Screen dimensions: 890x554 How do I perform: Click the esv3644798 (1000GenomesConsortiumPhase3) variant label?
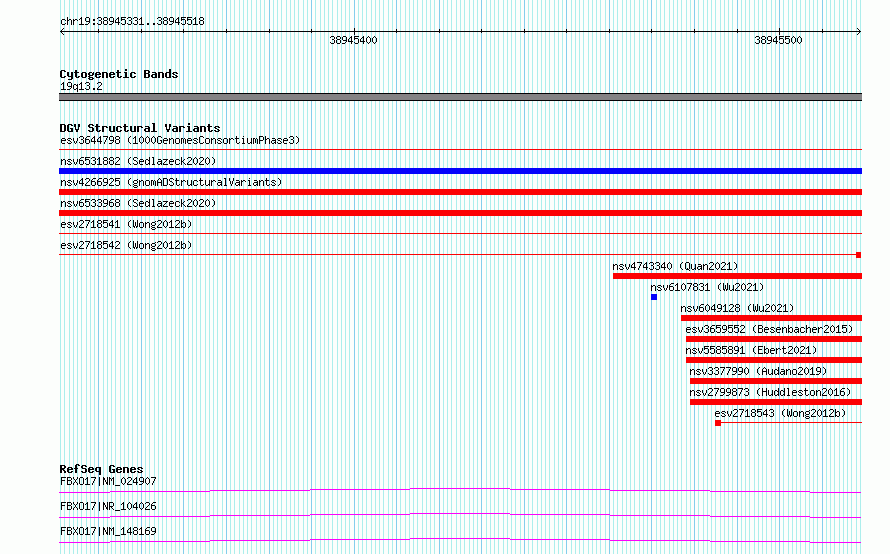[x=180, y=140]
